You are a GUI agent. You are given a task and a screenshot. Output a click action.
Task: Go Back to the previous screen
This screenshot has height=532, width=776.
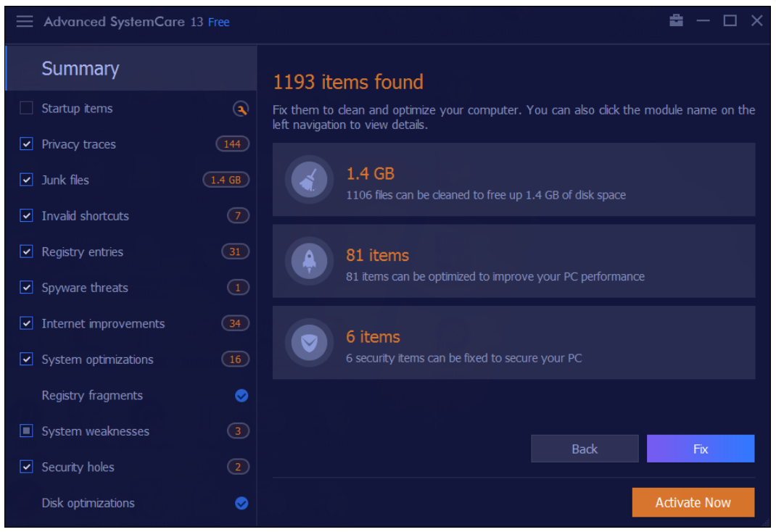(x=585, y=449)
